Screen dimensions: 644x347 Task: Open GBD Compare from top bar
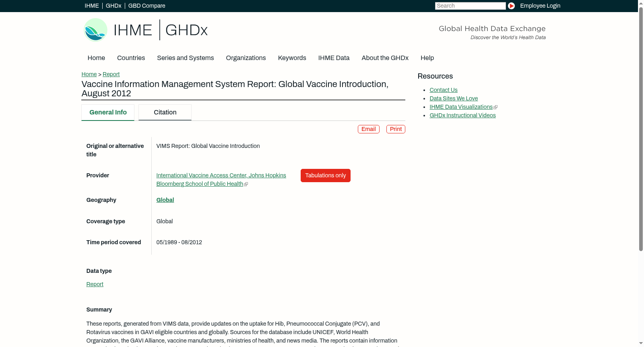[147, 6]
